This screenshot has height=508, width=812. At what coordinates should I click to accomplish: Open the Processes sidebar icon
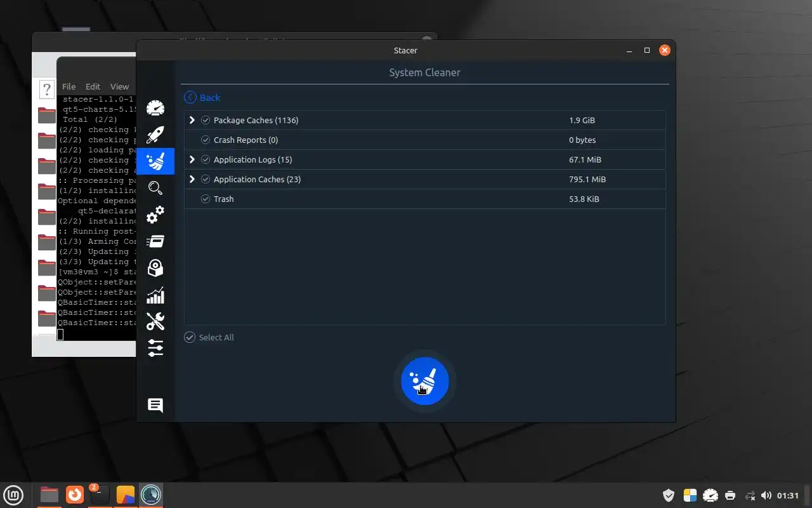pyautogui.click(x=155, y=241)
